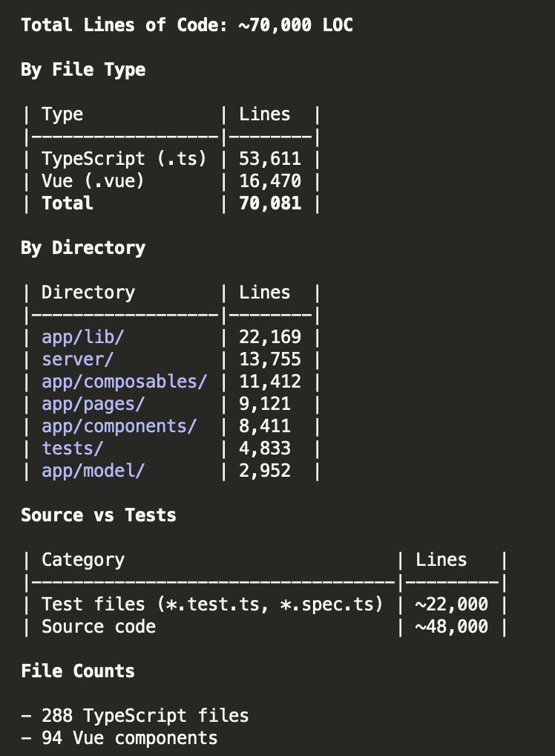Click the value 16,470
Screen dimensions: 555x756
pyautogui.click(x=270, y=180)
